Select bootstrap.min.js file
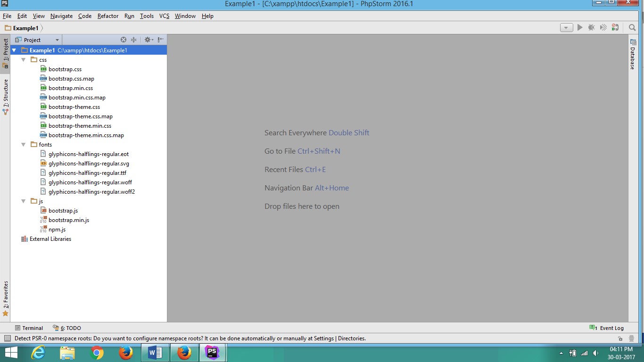Screen dimensions: 644x362 [x=69, y=220]
